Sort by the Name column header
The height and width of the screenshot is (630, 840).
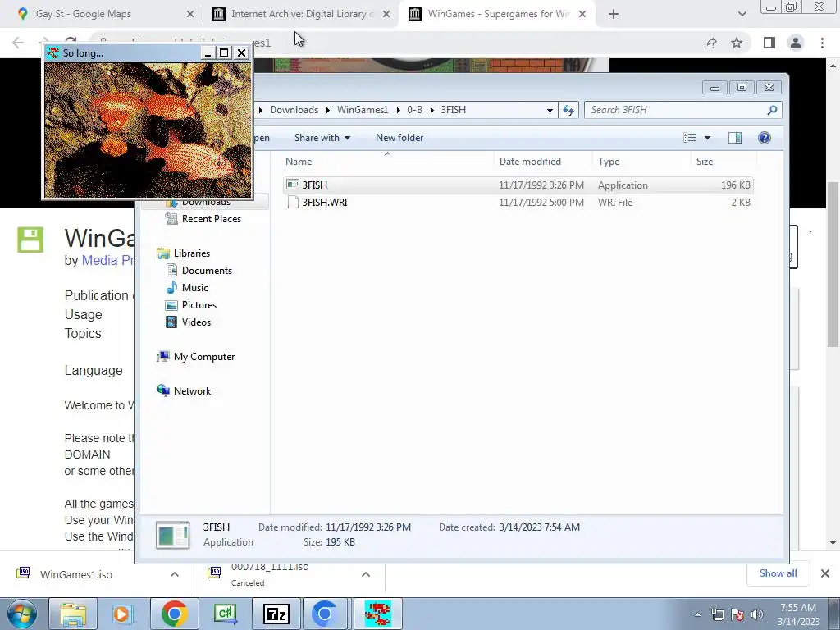click(x=388, y=162)
